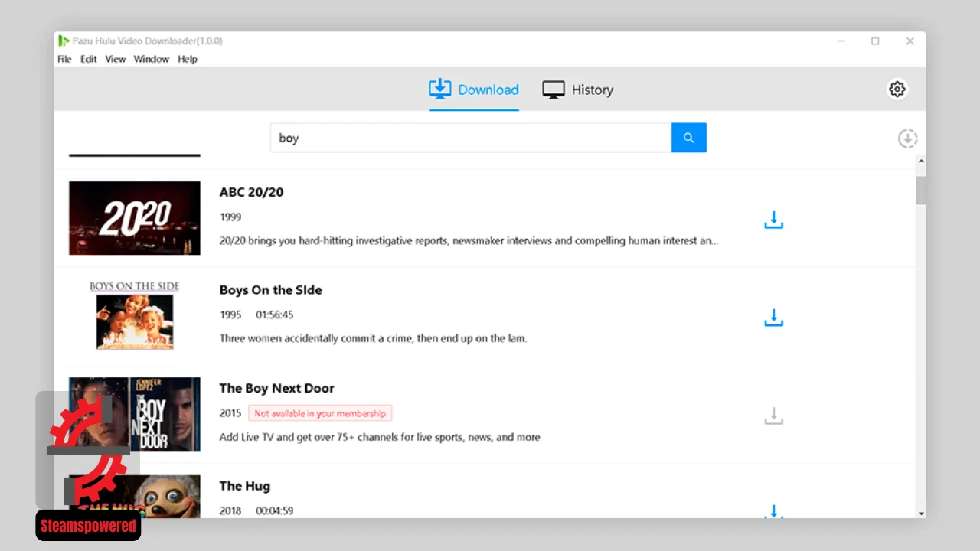Click the results list scrollbar thumb

pos(921,190)
